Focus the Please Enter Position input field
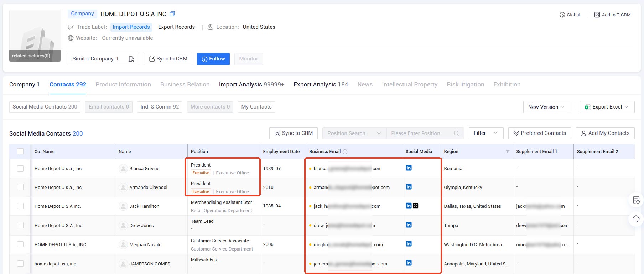644x274 pixels. (420, 133)
